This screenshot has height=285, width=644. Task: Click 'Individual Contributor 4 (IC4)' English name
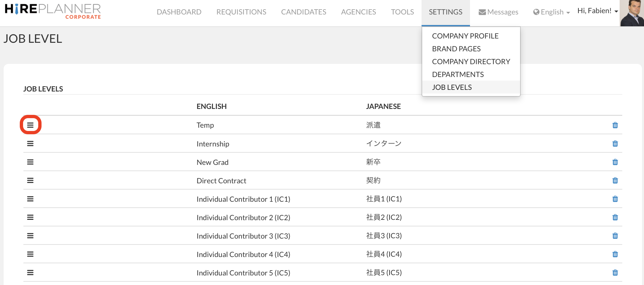pos(243,254)
